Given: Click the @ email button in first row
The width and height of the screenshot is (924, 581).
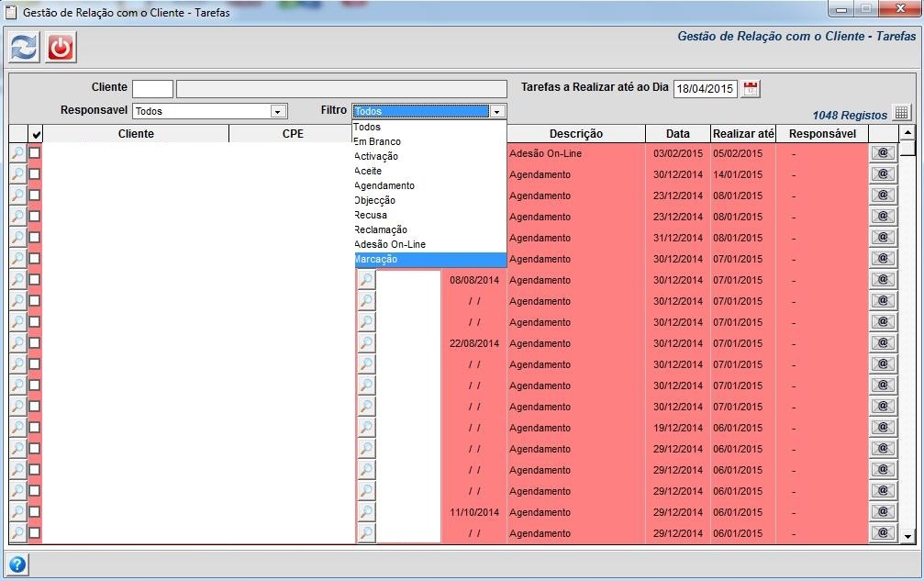Looking at the screenshot, I should pyautogui.click(x=882, y=153).
